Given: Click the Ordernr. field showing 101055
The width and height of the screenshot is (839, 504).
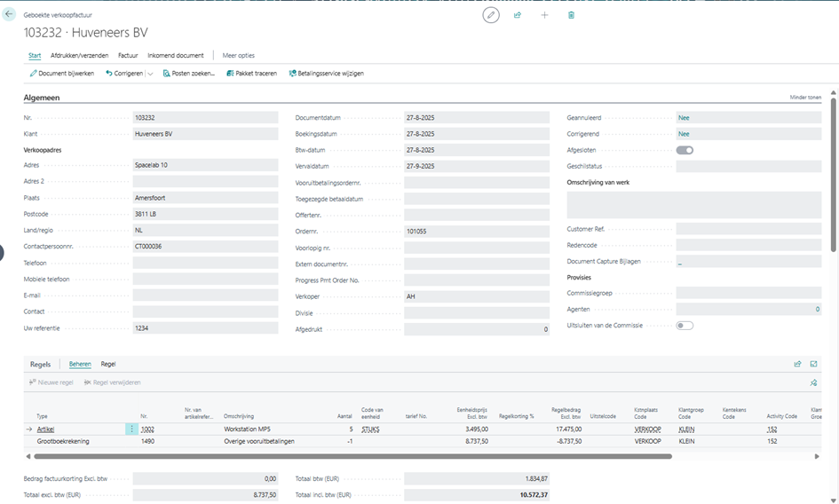Looking at the screenshot, I should [477, 231].
